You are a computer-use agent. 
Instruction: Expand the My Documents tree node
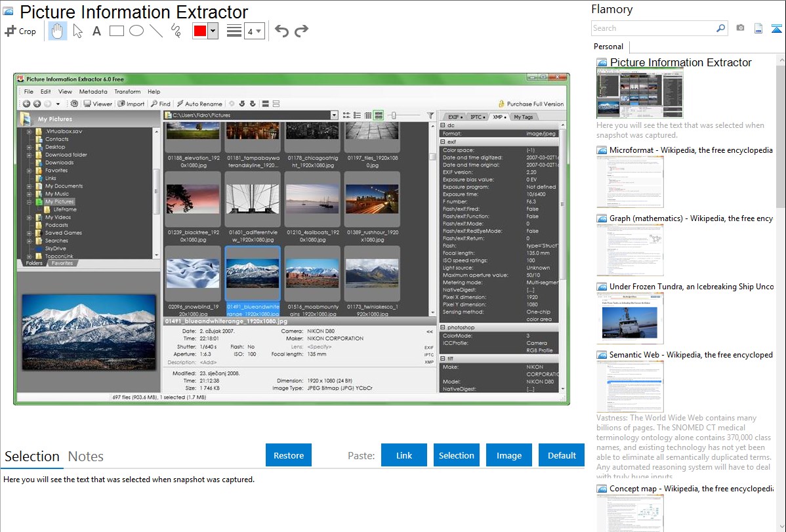coord(29,186)
